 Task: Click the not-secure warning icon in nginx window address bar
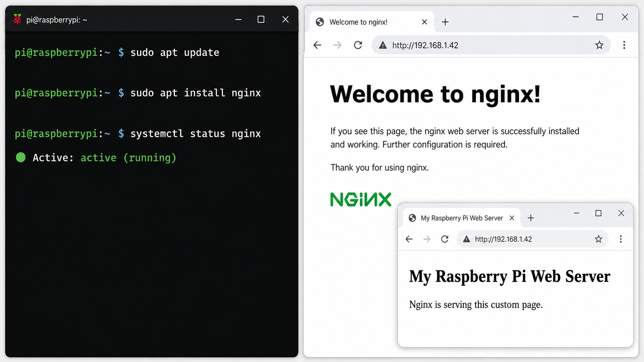[382, 45]
